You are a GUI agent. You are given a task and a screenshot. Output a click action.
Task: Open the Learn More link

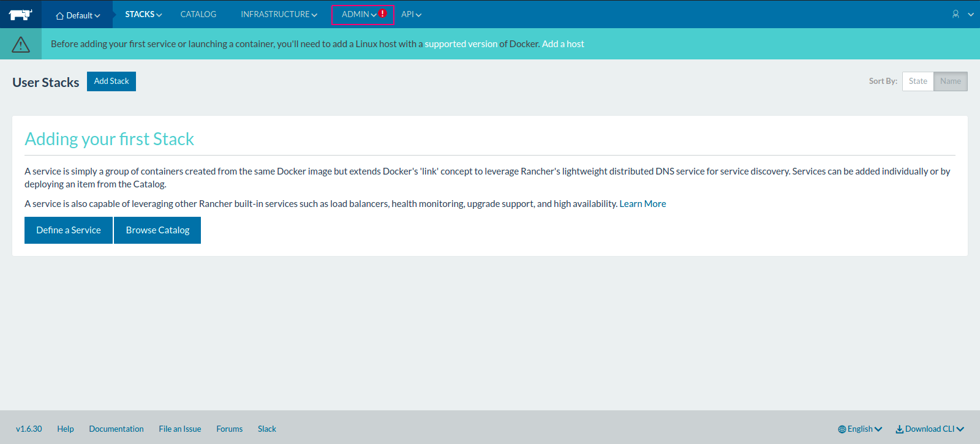point(643,204)
